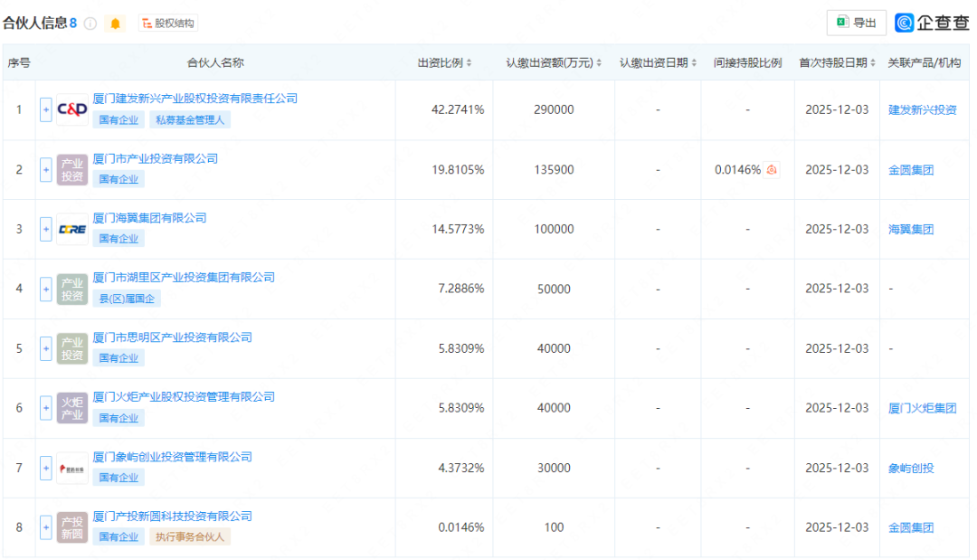
Task: Click logo of 厦门市湖里区产业投资集团
Action: [x=72, y=289]
